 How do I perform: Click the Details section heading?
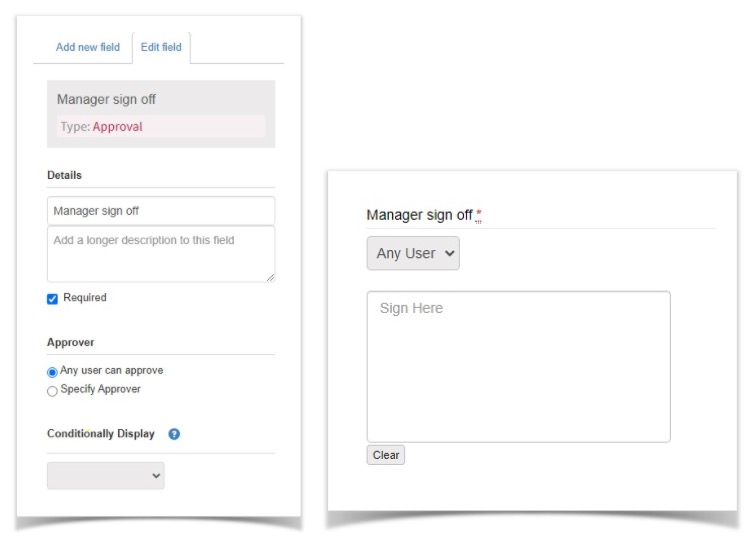pyautogui.click(x=65, y=175)
